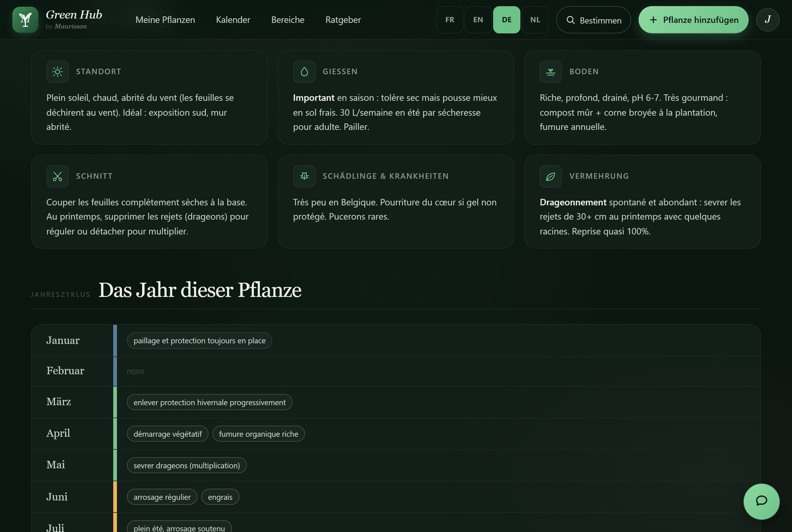This screenshot has width=792, height=532.
Task: Click the Pflanze hinzufügen button
Action: [x=693, y=20]
